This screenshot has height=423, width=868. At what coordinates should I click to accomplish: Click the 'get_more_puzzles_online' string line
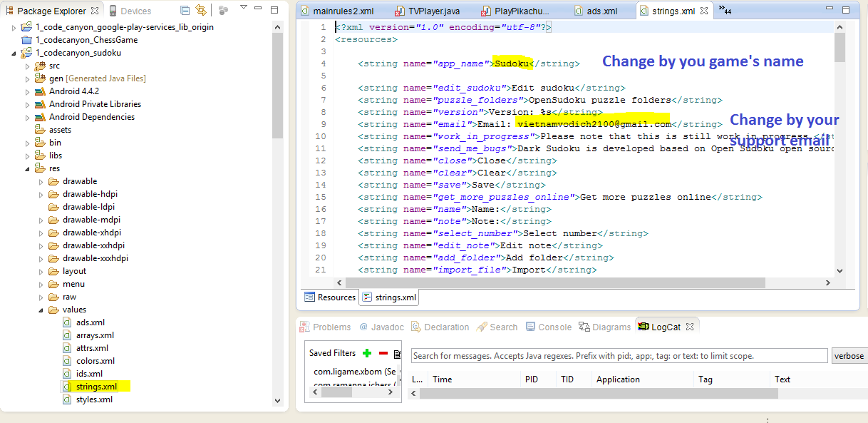pos(559,197)
